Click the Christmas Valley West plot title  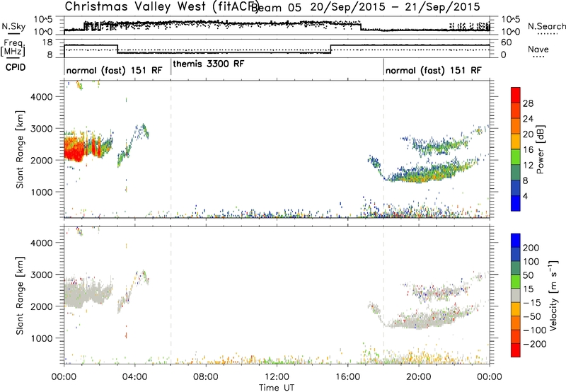[x=162, y=6]
